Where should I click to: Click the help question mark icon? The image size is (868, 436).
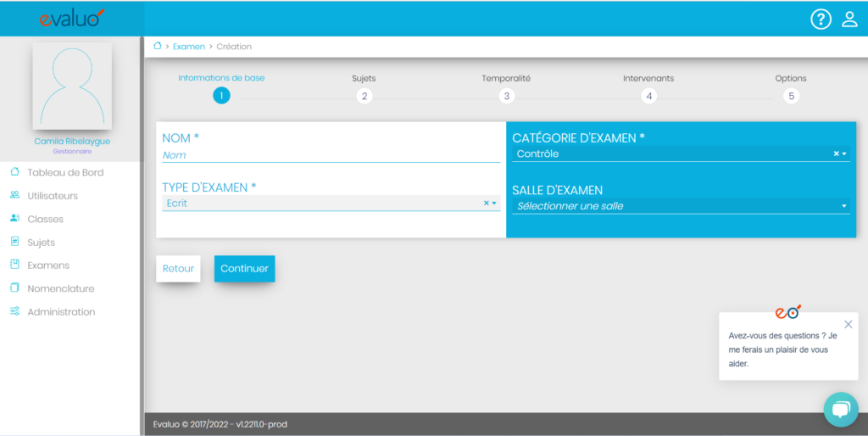click(821, 19)
